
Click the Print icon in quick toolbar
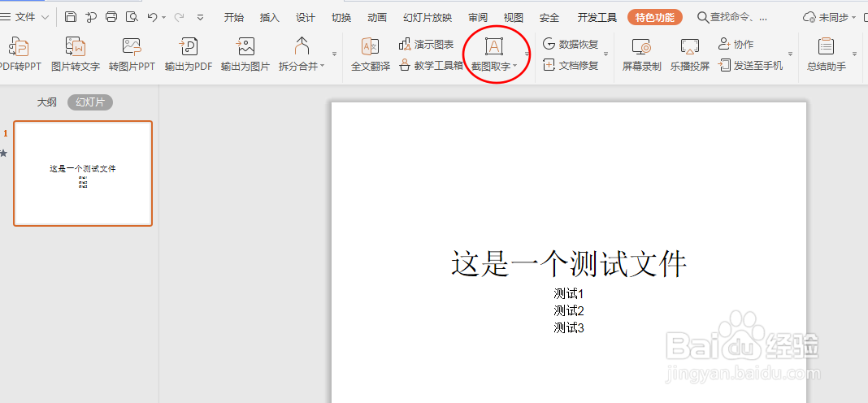[x=111, y=17]
